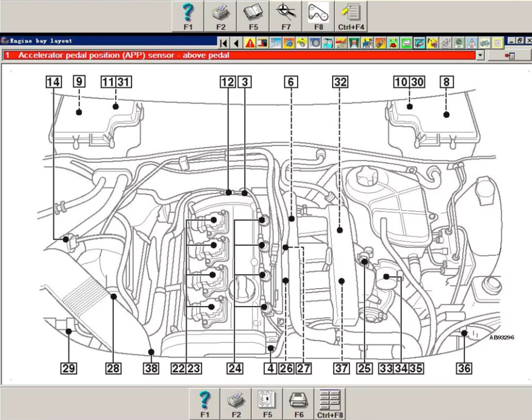Open the F7 magnifier crosshair tool
Viewport: 532px width, 420px height.
coord(286,16)
